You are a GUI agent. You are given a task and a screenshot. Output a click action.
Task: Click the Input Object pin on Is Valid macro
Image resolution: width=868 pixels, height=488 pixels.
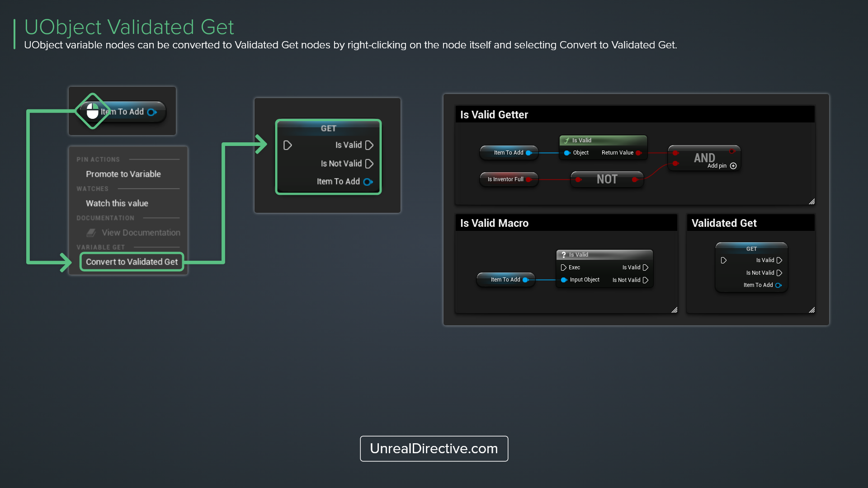tap(563, 280)
